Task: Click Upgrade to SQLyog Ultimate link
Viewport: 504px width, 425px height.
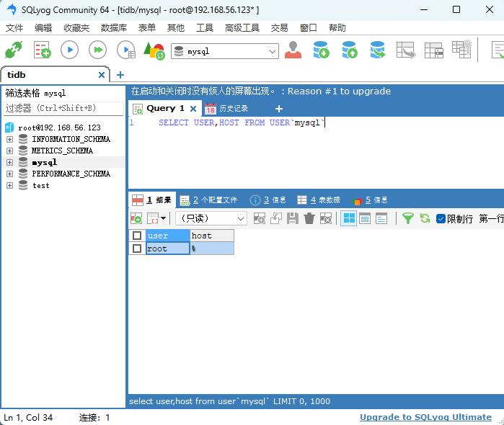Action: (x=425, y=417)
